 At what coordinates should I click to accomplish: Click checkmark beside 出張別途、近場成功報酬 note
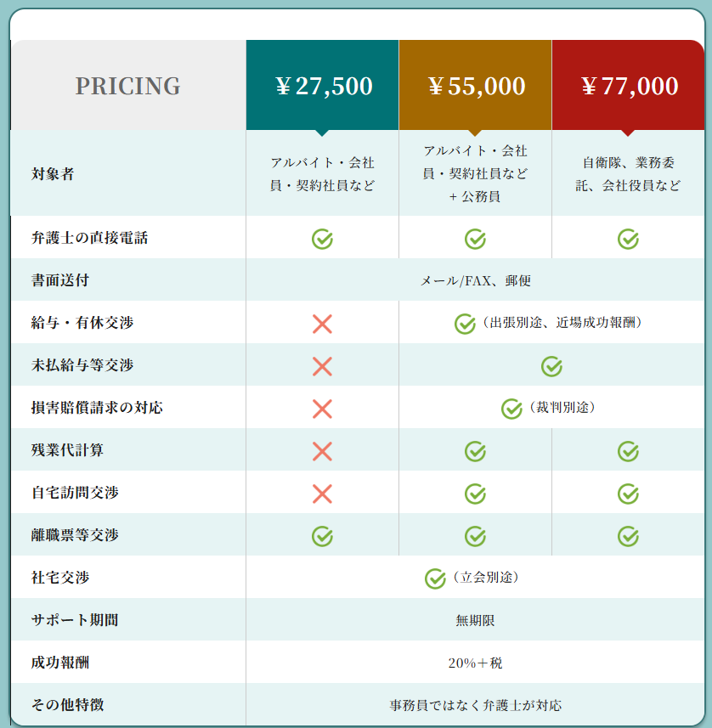point(465,324)
